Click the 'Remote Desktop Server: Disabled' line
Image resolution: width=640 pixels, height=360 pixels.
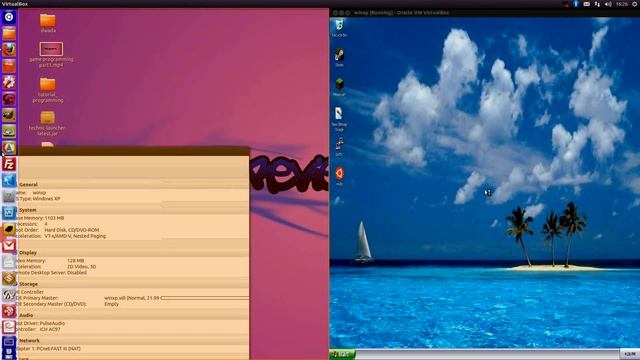click(x=51, y=273)
